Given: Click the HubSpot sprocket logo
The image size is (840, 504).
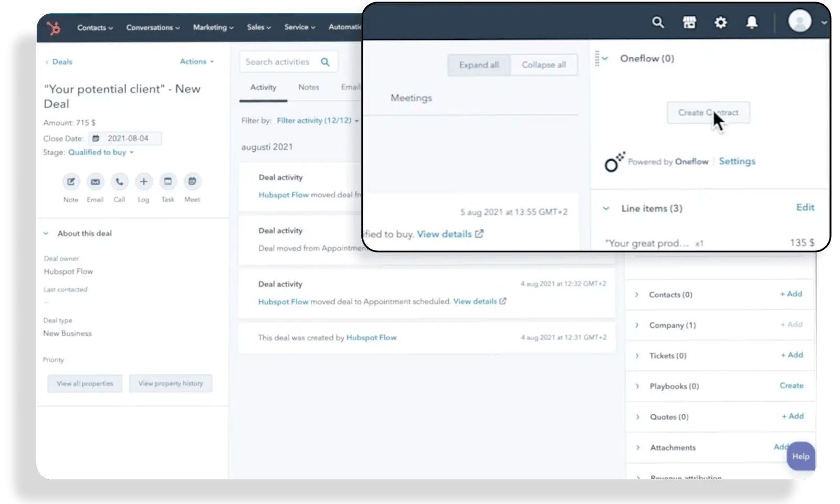Looking at the screenshot, I should 54,27.
